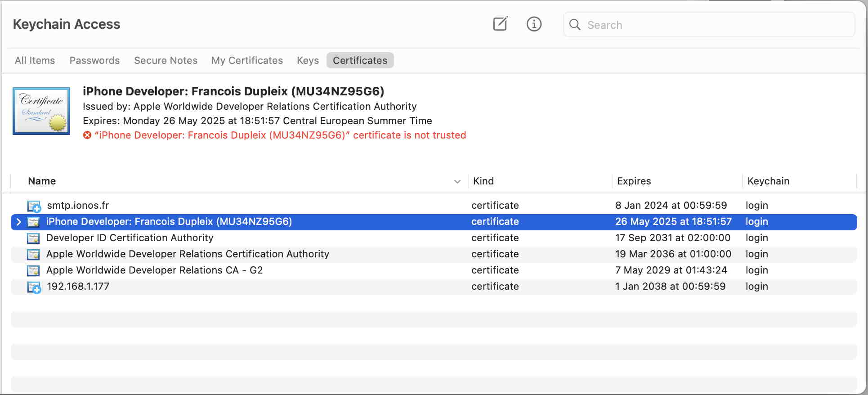Toggle sort order with Name column chevron
Image resolution: width=868 pixels, height=395 pixels.
[457, 181]
